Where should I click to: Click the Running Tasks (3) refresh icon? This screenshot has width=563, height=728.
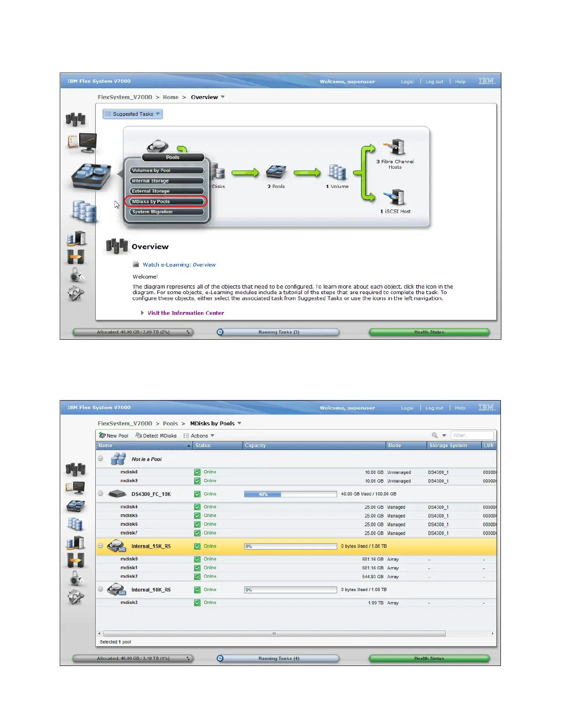pos(220,332)
